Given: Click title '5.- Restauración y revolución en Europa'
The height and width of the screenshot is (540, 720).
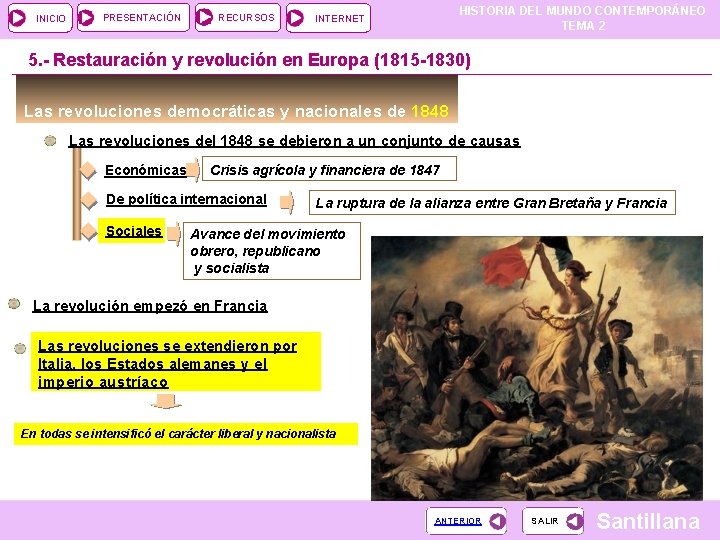Looking at the screenshot, I should click(x=249, y=60).
